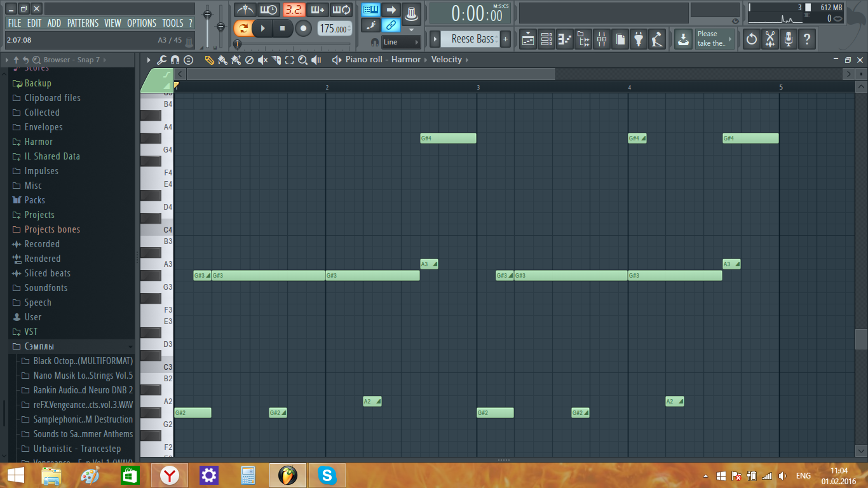This screenshot has width=868, height=488.
Task: Open the piano roll magnet snap menu
Action: (175, 60)
